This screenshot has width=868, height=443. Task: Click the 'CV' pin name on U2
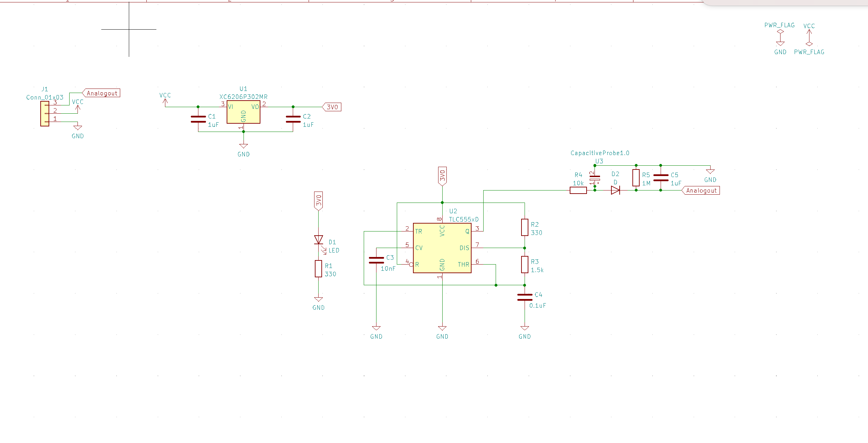(419, 248)
